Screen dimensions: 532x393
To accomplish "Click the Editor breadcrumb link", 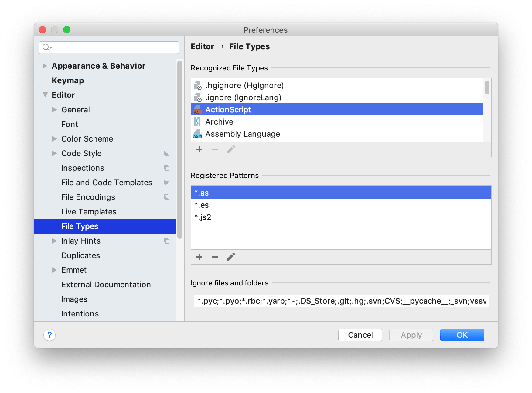I will (203, 46).
